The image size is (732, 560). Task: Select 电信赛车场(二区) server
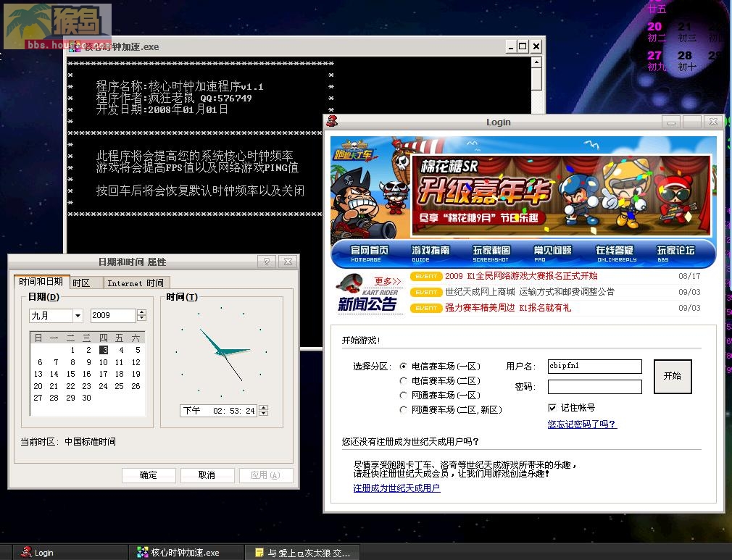(404, 381)
